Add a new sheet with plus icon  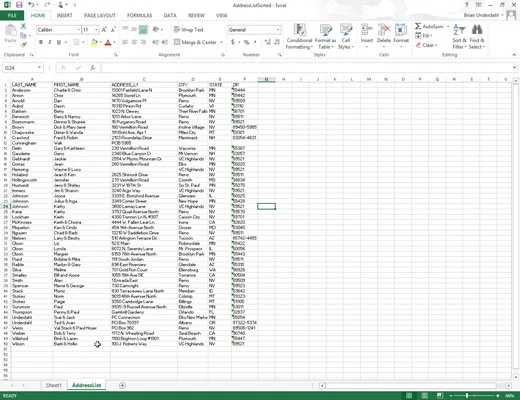pyautogui.click(x=122, y=385)
